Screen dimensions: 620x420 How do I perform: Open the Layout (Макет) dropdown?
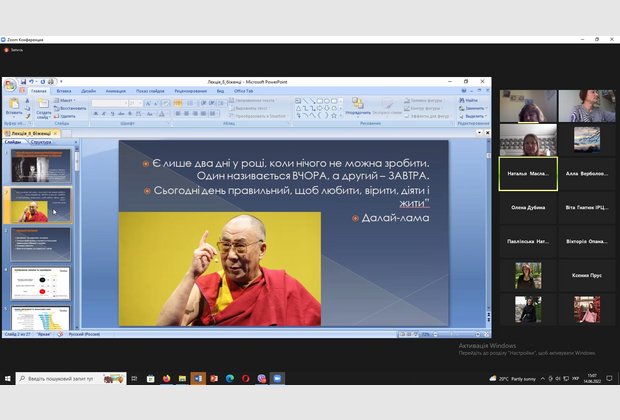(66, 100)
